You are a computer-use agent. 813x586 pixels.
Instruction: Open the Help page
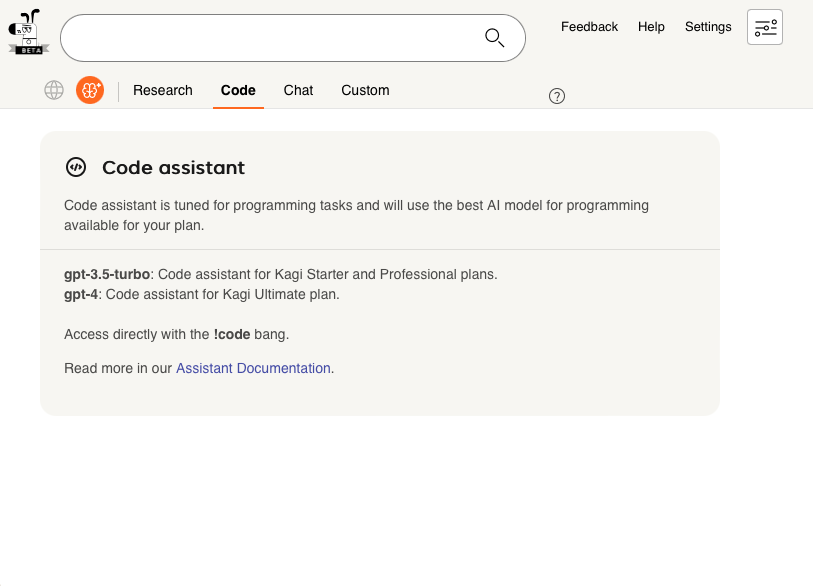651,27
